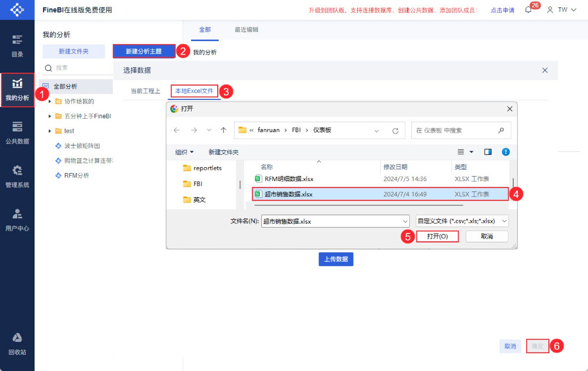Click the 点击申请 link
Image resolution: width=588 pixels, height=371 pixels.
point(502,10)
